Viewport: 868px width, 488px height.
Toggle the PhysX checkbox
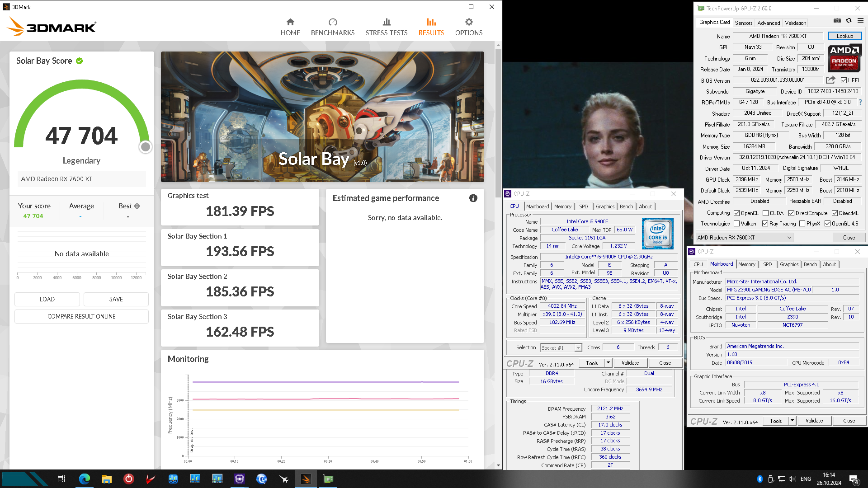[x=802, y=224]
